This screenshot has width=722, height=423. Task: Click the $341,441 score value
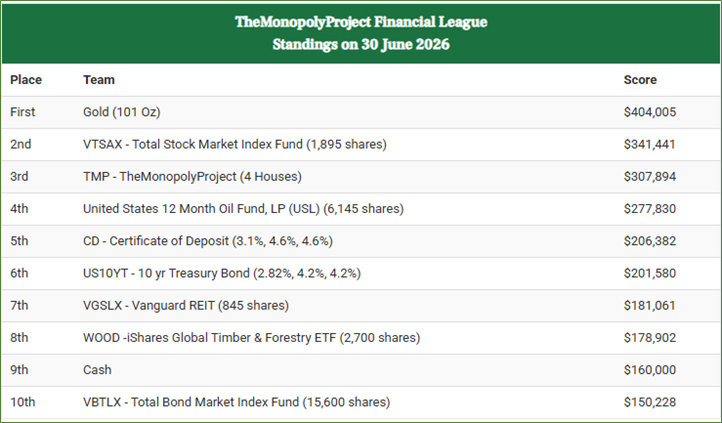(649, 144)
